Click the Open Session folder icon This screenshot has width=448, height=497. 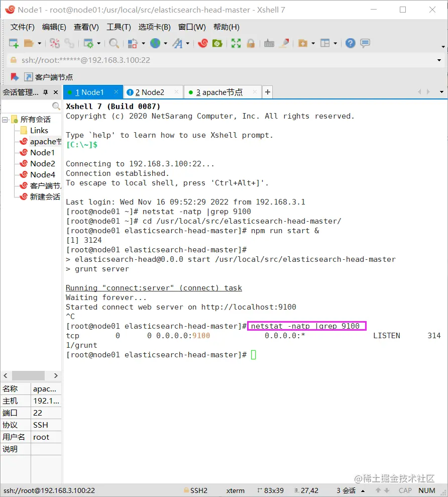[29, 43]
